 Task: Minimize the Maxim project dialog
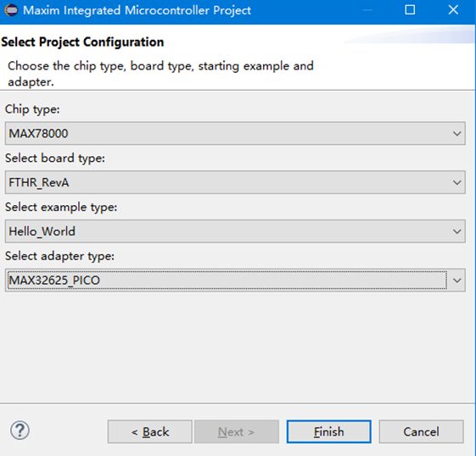(367, 10)
